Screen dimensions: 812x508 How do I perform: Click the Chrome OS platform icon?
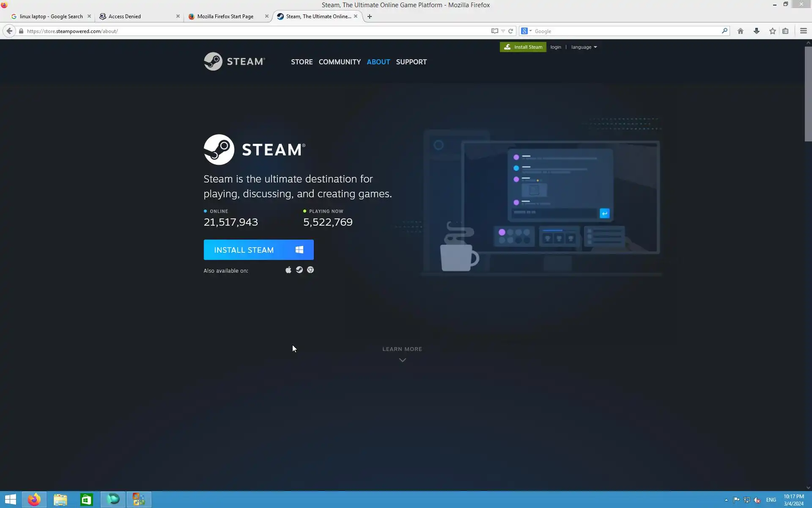tap(310, 270)
